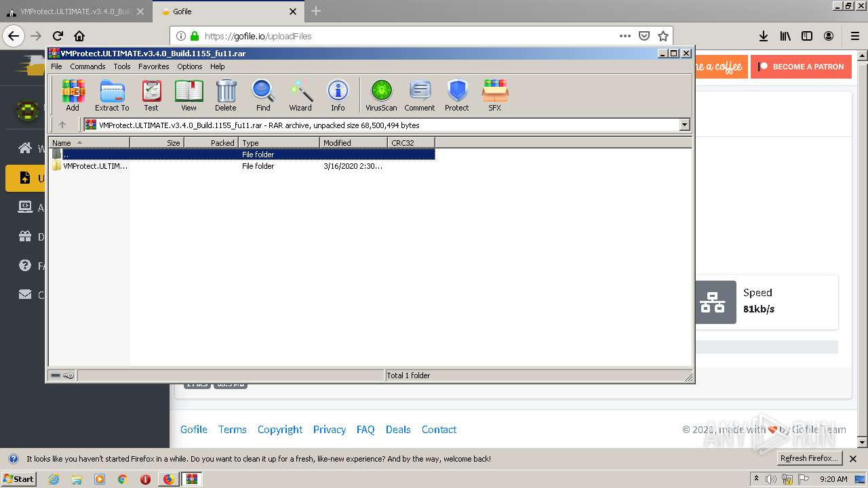Open WinRAR File menu
The height and width of the screenshot is (488, 868).
pos(56,66)
